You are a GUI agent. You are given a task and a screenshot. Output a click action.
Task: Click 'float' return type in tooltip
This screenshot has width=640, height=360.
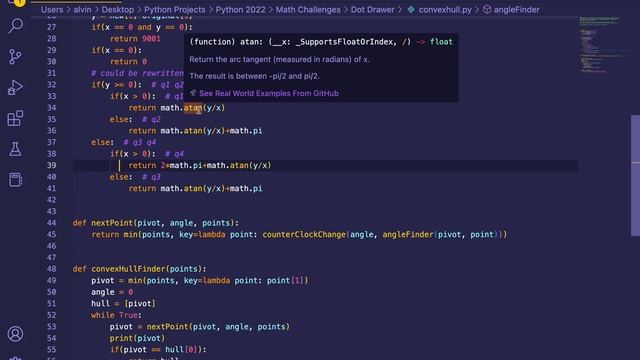click(441, 42)
